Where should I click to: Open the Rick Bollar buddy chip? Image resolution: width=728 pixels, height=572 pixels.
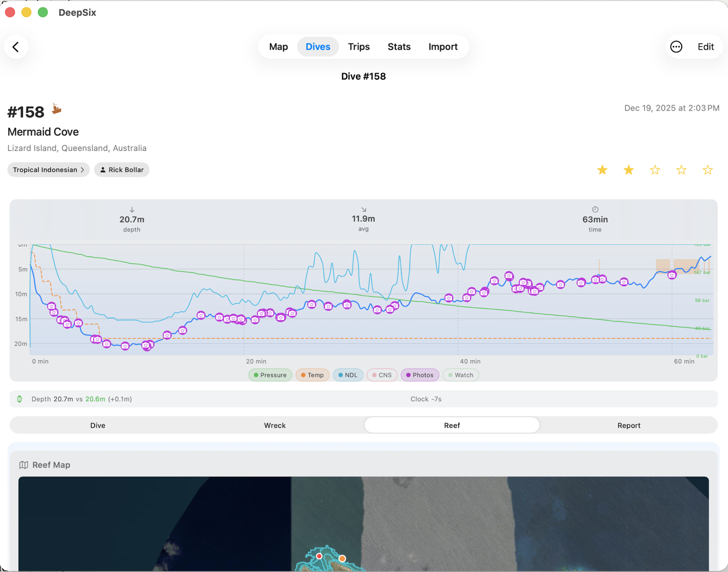122,170
